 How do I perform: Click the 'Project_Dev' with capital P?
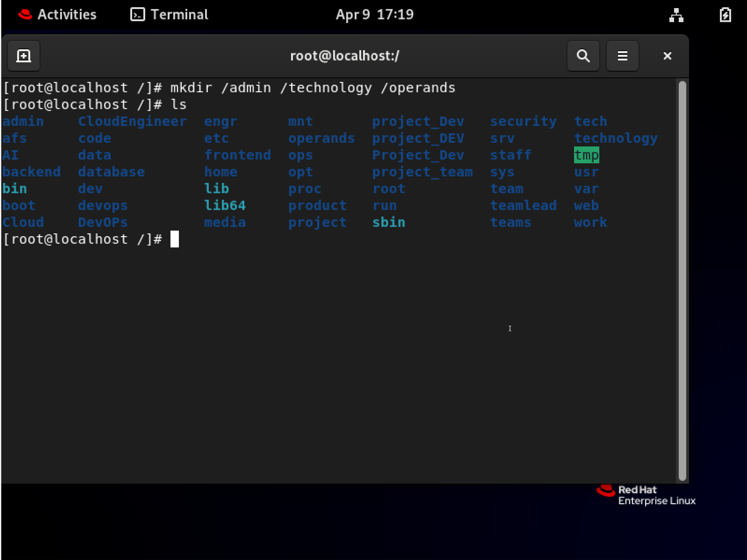(418, 156)
